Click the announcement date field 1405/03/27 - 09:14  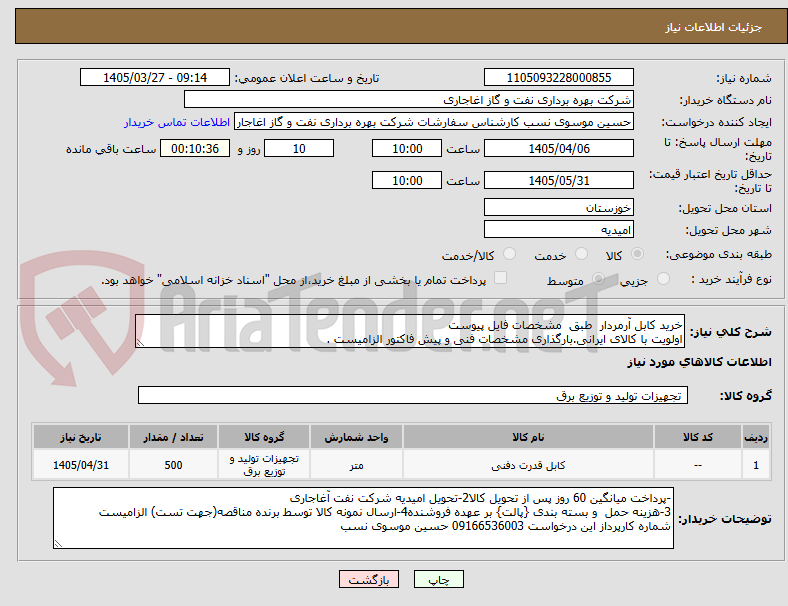(155, 77)
